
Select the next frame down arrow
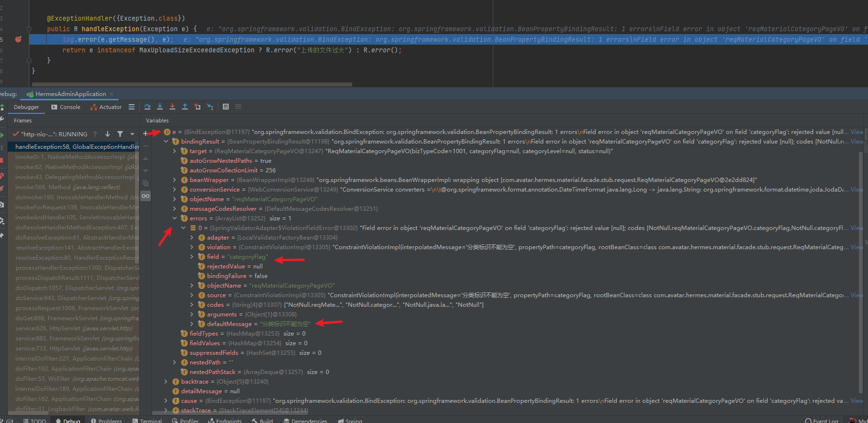(x=108, y=134)
